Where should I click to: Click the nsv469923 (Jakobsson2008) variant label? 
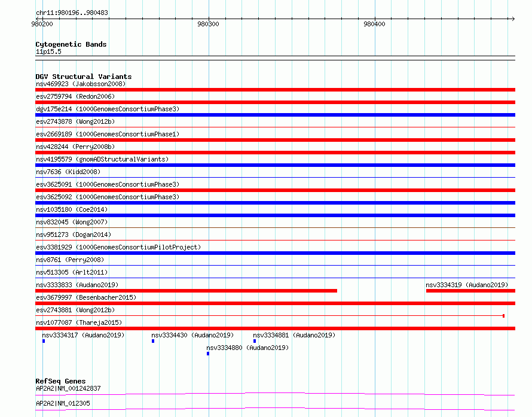click(81, 84)
